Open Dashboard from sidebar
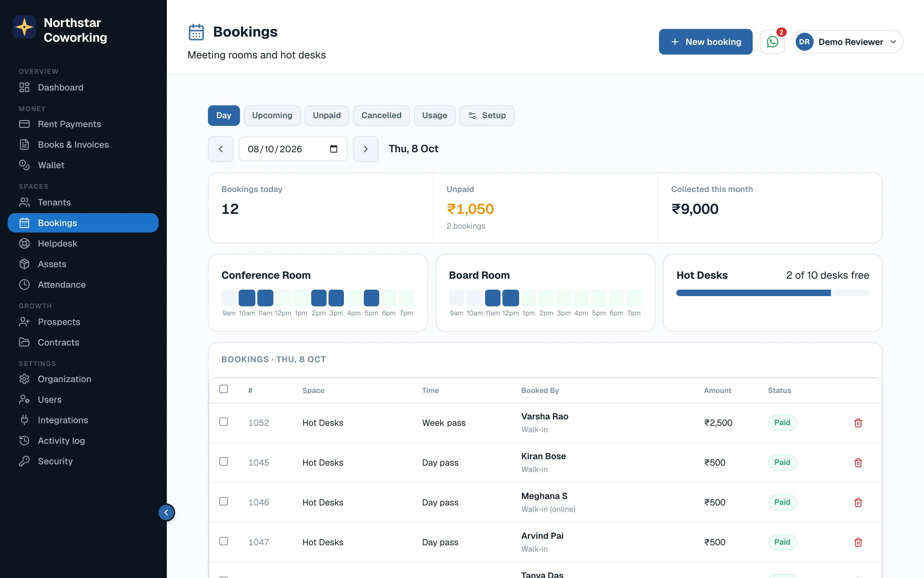This screenshot has width=924, height=578. pyautogui.click(x=83, y=88)
